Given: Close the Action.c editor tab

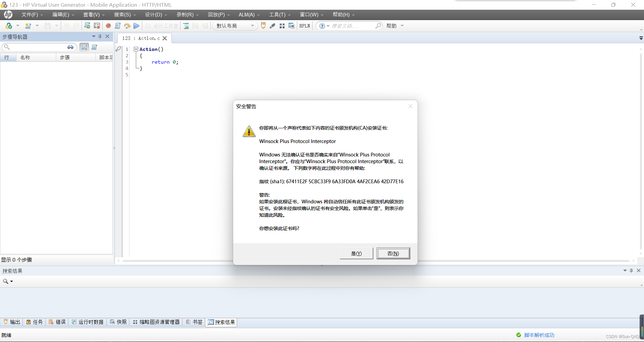Looking at the screenshot, I should (165, 38).
